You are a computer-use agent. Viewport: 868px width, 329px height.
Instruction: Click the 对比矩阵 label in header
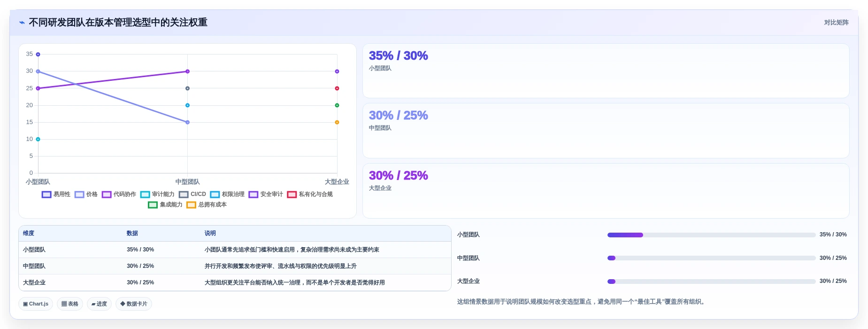click(836, 23)
